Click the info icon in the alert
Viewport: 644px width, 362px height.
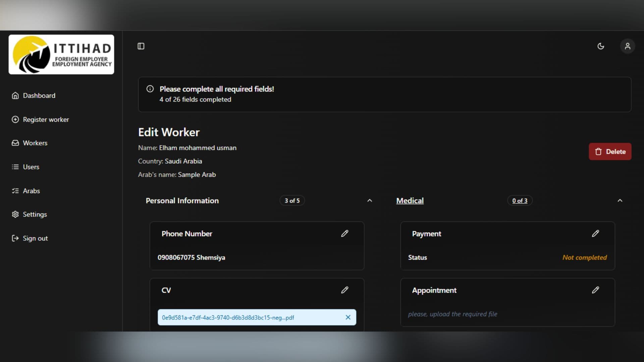tap(150, 89)
